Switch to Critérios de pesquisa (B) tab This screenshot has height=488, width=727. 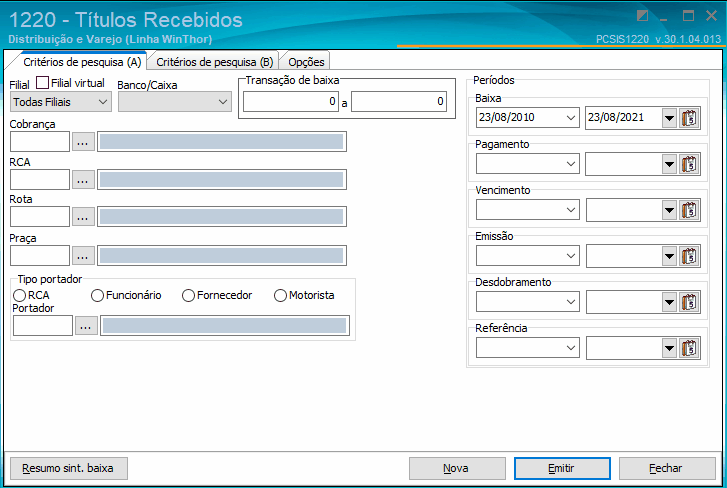pos(214,62)
